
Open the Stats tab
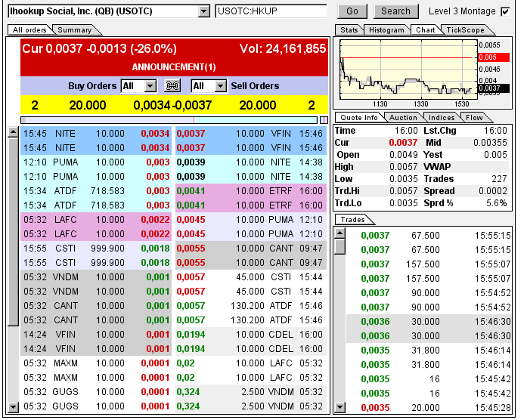pos(349,29)
